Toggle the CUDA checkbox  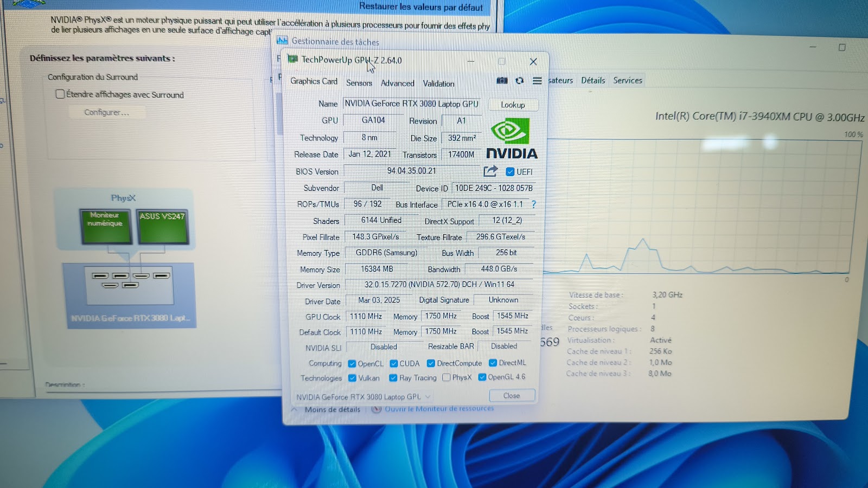394,363
